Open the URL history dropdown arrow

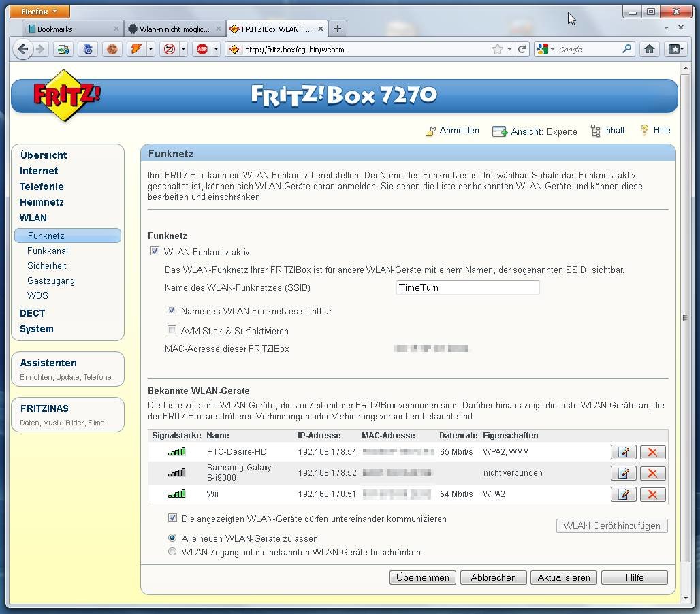pyautogui.click(x=509, y=49)
